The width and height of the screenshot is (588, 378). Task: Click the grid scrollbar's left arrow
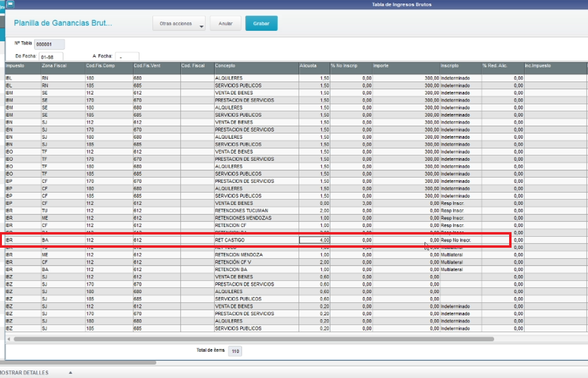[9, 338]
